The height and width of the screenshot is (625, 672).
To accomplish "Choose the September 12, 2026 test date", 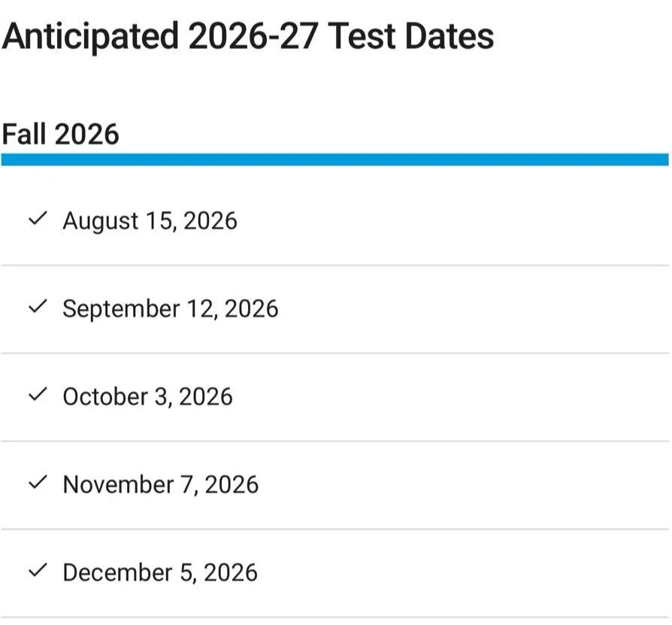I will pyautogui.click(x=170, y=309).
